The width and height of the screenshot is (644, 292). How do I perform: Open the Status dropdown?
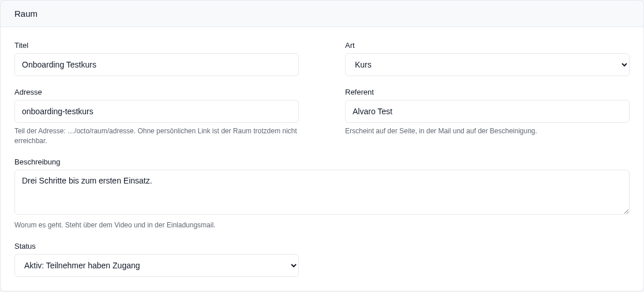click(x=156, y=265)
